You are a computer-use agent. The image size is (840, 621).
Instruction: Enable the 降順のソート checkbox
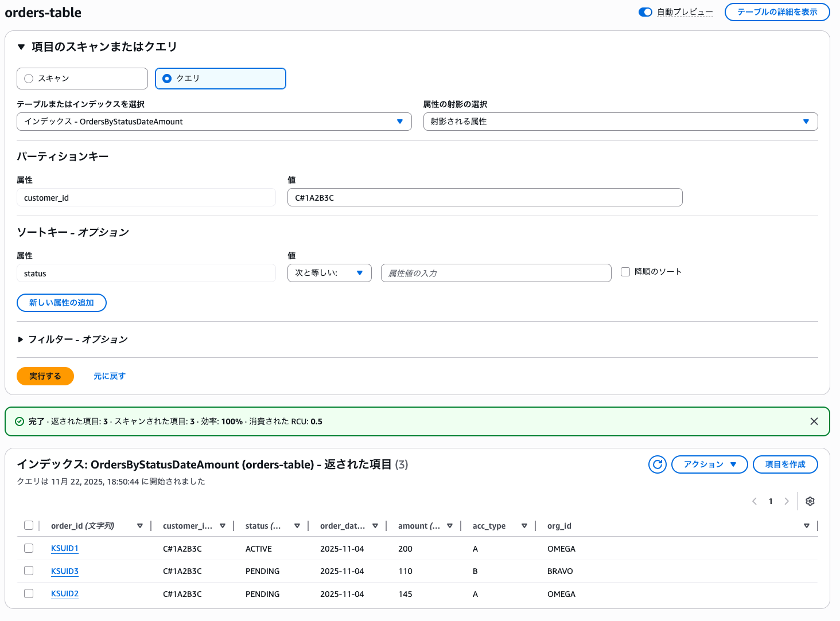(625, 272)
